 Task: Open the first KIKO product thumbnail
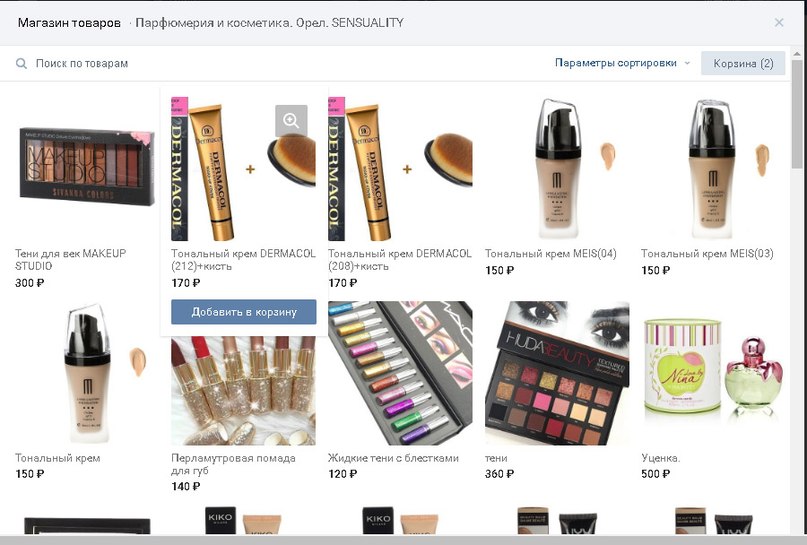243,520
